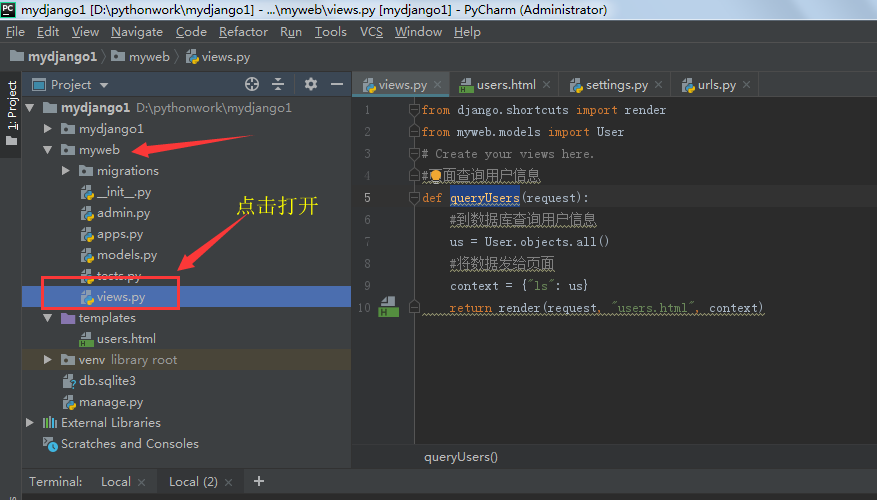877x500 pixels.
Task: Click the migrations folder name
Action: (x=128, y=171)
